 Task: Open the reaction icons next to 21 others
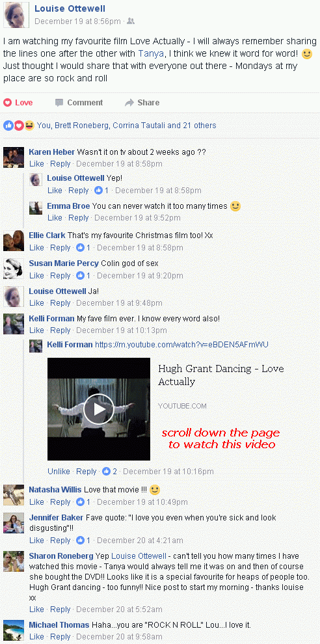18,126
